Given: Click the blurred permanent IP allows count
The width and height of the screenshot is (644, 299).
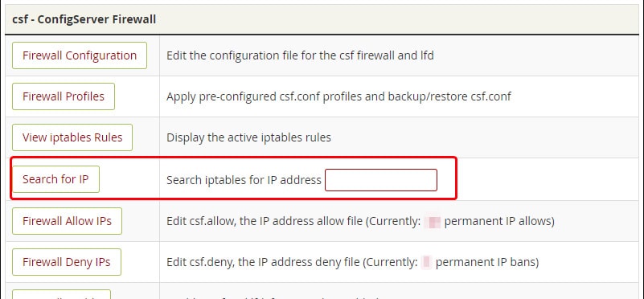Looking at the screenshot, I should [x=433, y=222].
